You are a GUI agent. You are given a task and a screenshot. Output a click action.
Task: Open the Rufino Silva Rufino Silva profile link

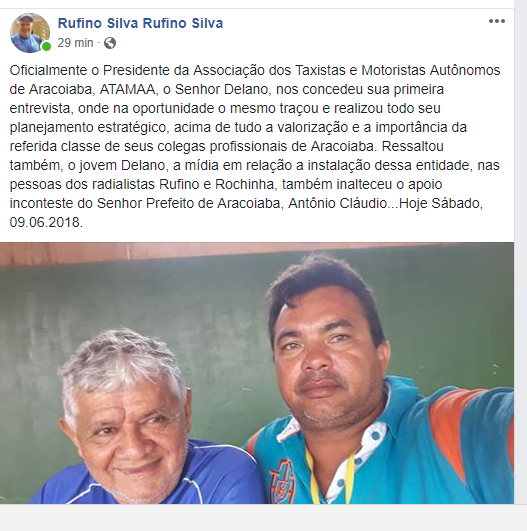point(140,23)
